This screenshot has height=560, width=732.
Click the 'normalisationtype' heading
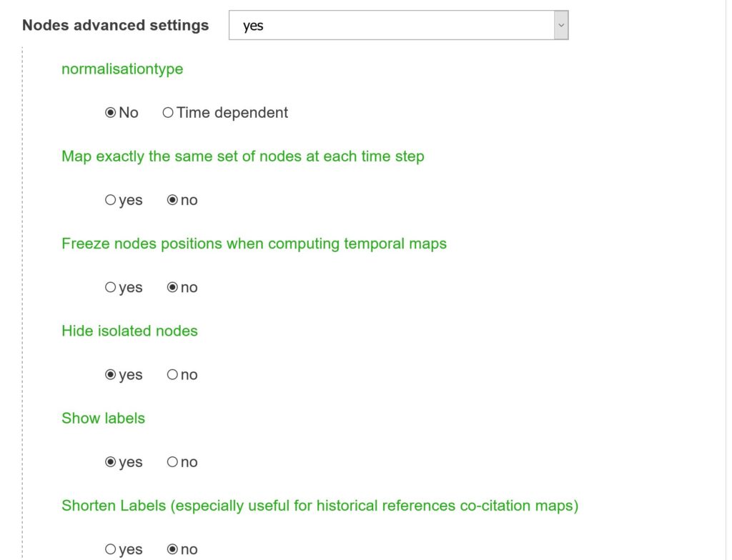122,69
